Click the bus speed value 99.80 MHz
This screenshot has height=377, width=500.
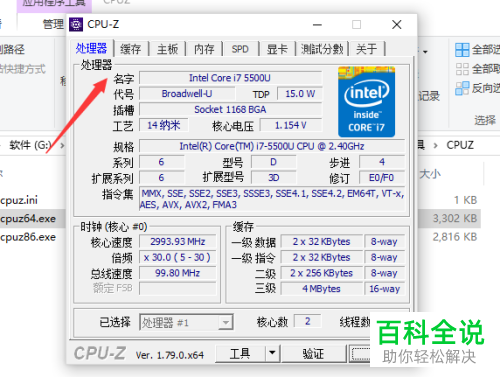(x=178, y=273)
